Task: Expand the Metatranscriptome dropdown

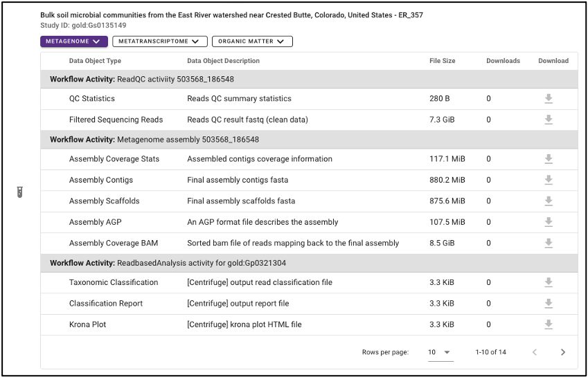Action: [x=160, y=42]
